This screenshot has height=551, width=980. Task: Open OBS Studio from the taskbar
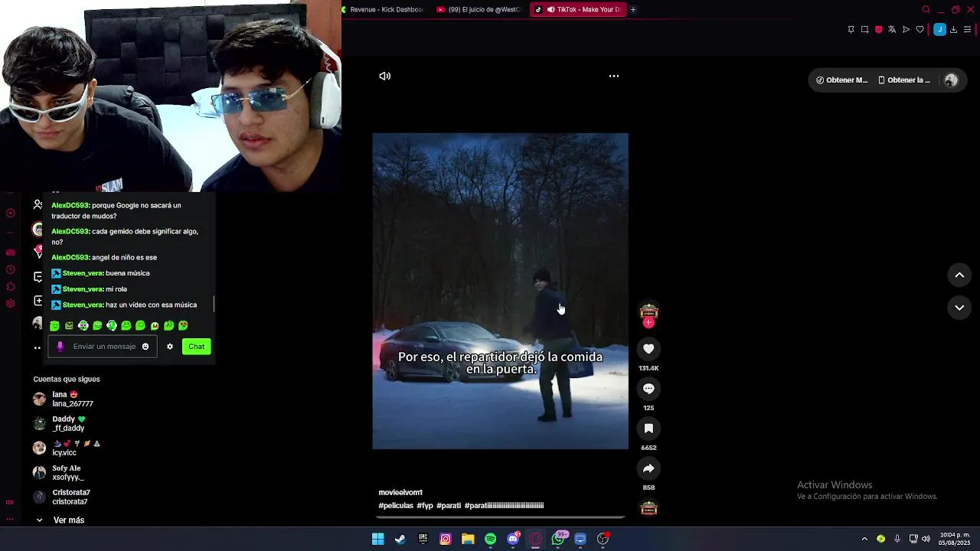coord(603,539)
